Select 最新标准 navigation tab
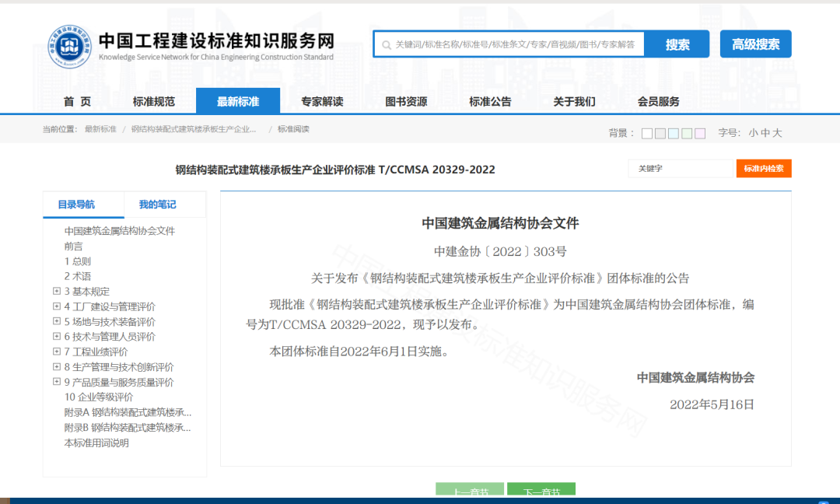This screenshot has width=840, height=504. pyautogui.click(x=238, y=101)
